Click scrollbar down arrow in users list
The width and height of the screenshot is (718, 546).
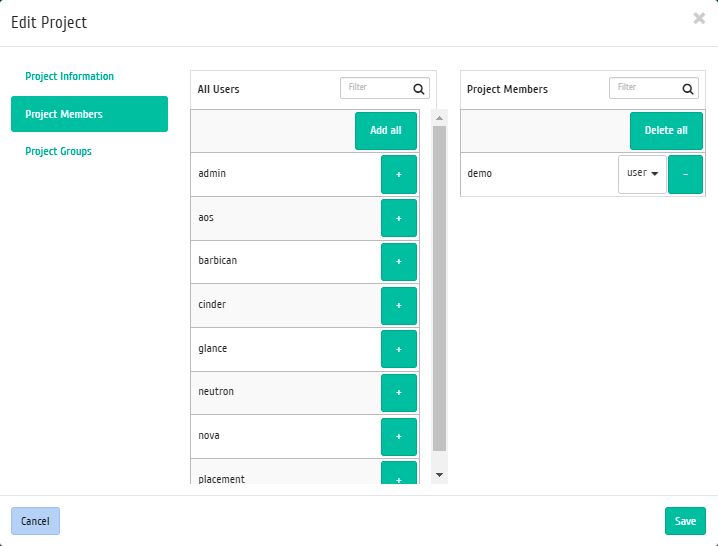440,475
